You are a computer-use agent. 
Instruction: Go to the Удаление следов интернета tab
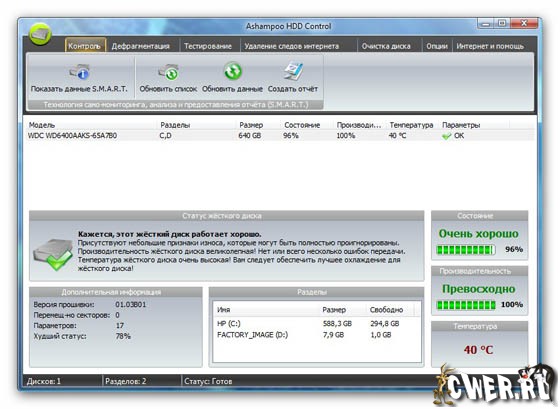click(x=291, y=46)
